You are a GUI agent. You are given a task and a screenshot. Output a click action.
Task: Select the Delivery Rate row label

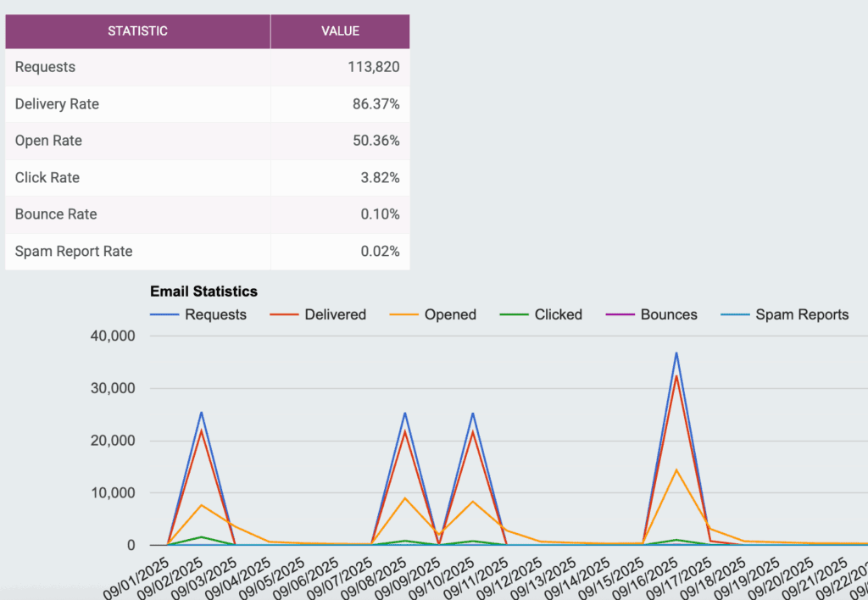[x=57, y=104]
